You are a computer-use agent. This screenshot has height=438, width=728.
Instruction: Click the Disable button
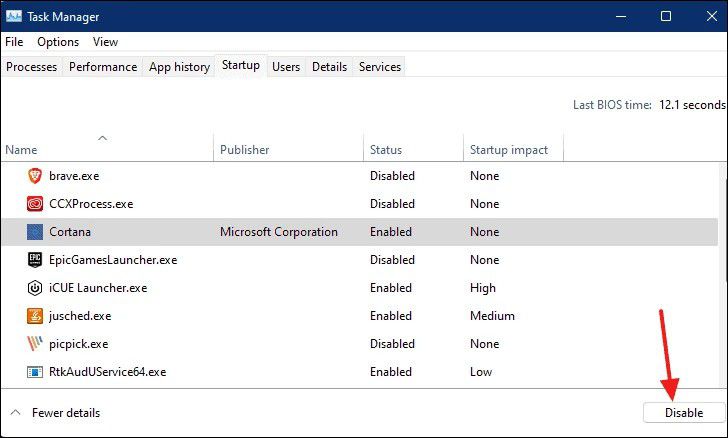tap(684, 412)
